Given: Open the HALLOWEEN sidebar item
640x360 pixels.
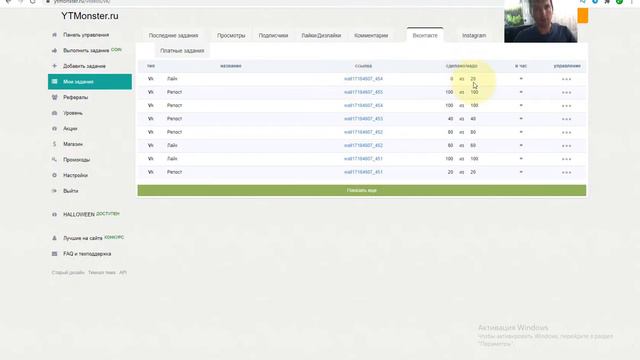Looking at the screenshot, I should click(x=78, y=214).
